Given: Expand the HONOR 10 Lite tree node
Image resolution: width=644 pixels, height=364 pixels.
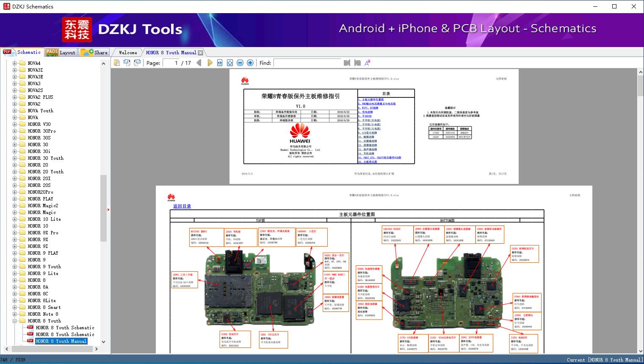Looking at the screenshot, I should [x=15, y=219].
